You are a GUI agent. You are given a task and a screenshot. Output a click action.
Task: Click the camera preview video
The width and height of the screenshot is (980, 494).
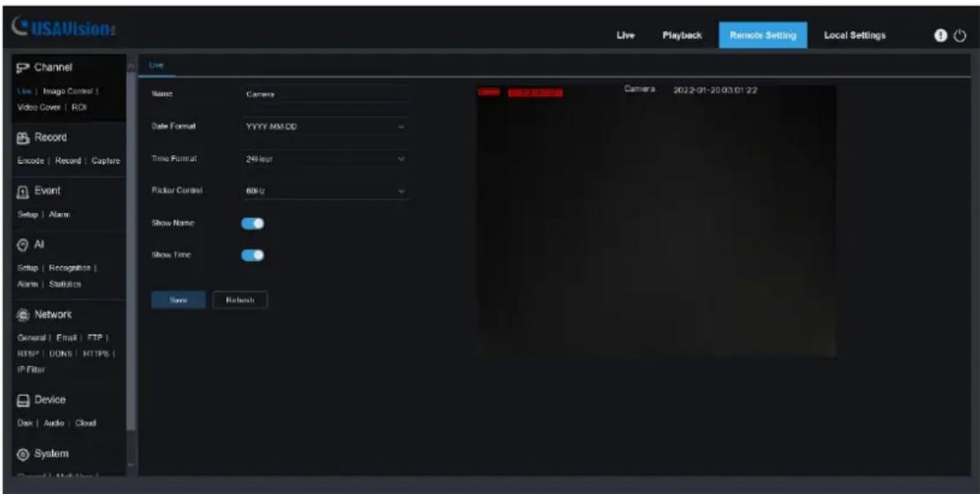click(656, 222)
